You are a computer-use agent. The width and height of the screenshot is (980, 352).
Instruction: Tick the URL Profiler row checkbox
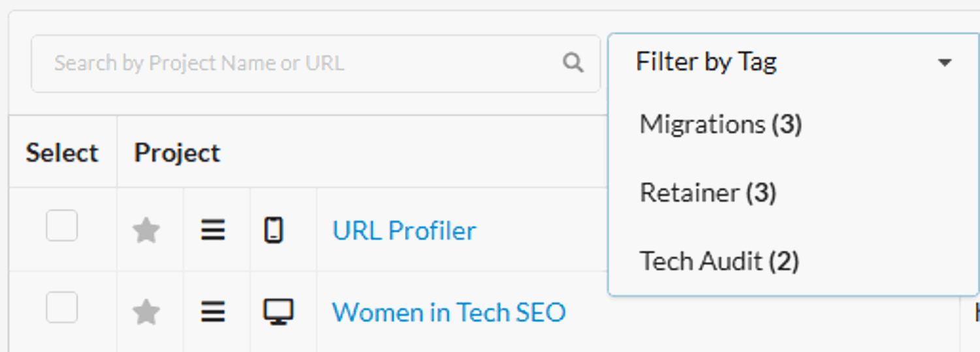click(62, 226)
